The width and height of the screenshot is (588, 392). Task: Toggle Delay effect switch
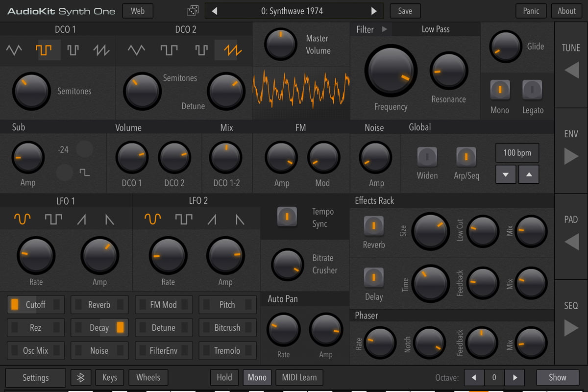pyautogui.click(x=374, y=277)
